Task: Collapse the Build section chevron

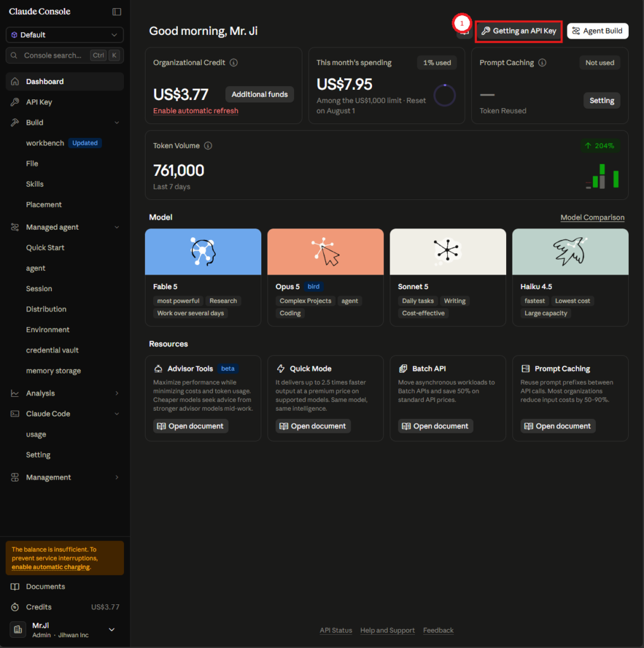Action: tap(116, 123)
